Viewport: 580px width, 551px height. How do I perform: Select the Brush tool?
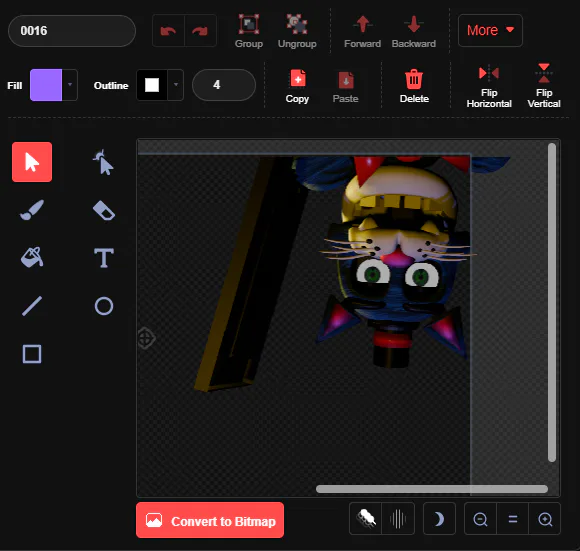pos(32,210)
